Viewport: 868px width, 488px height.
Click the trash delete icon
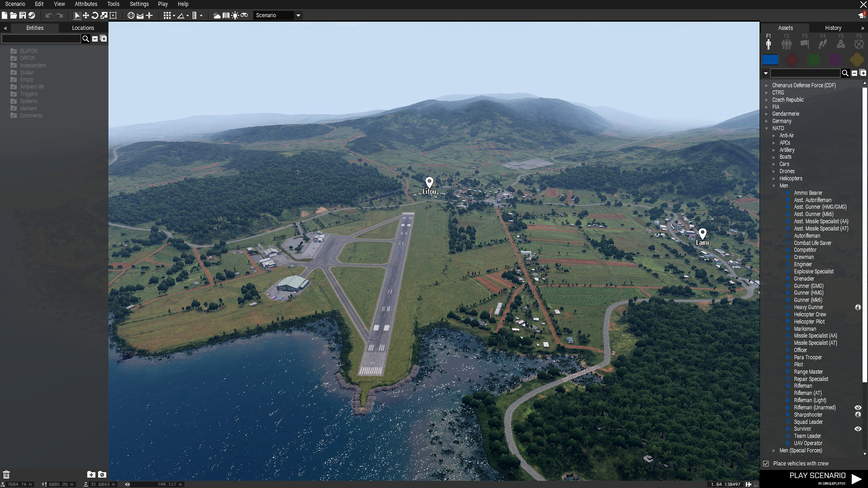point(6,474)
